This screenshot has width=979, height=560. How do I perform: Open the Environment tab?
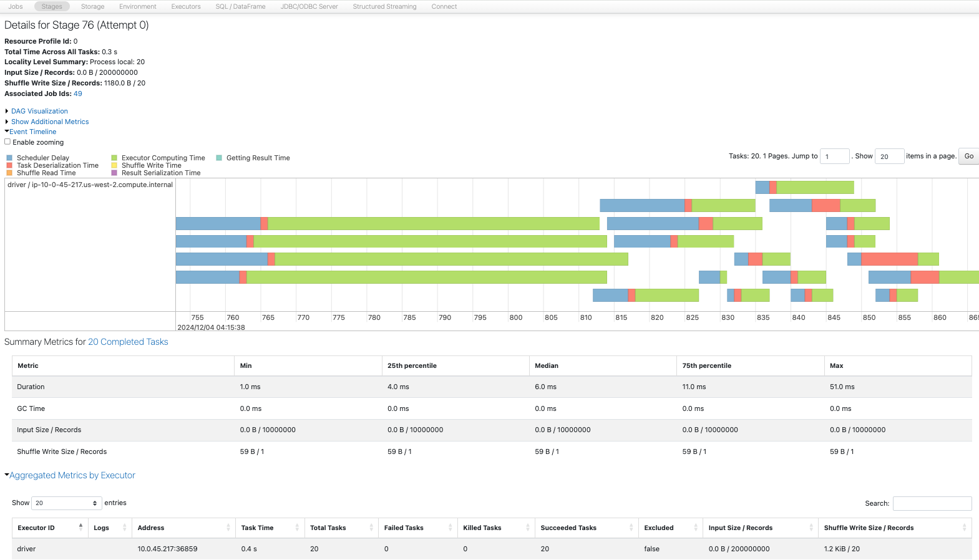tap(138, 6)
